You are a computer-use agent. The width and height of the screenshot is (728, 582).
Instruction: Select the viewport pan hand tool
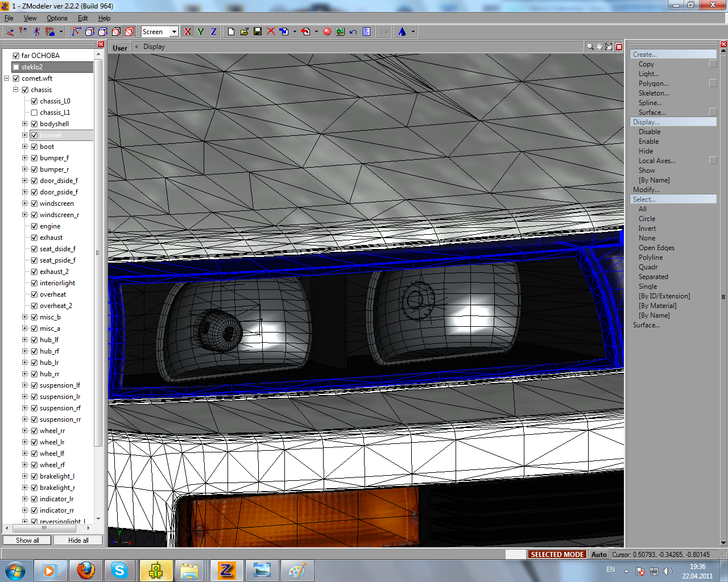click(x=599, y=47)
